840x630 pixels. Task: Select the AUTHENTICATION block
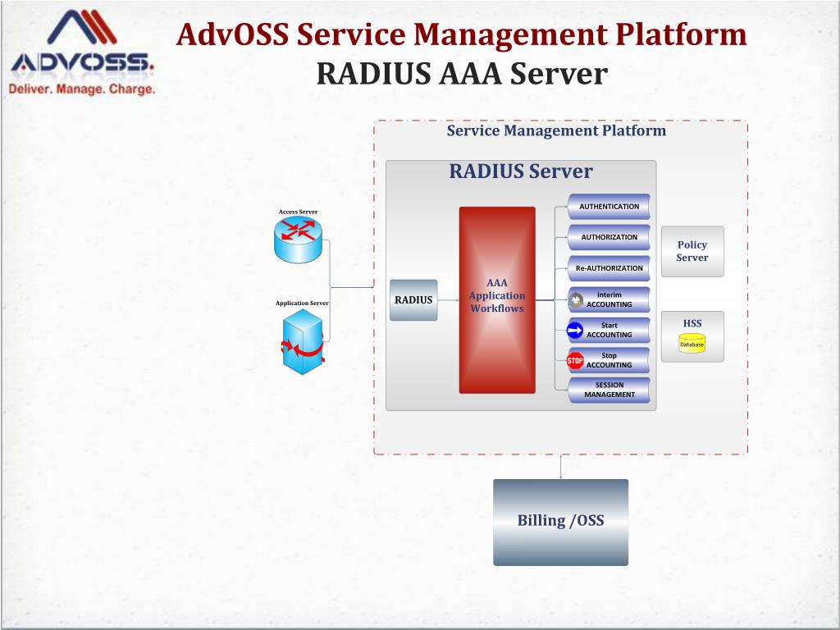tap(609, 207)
